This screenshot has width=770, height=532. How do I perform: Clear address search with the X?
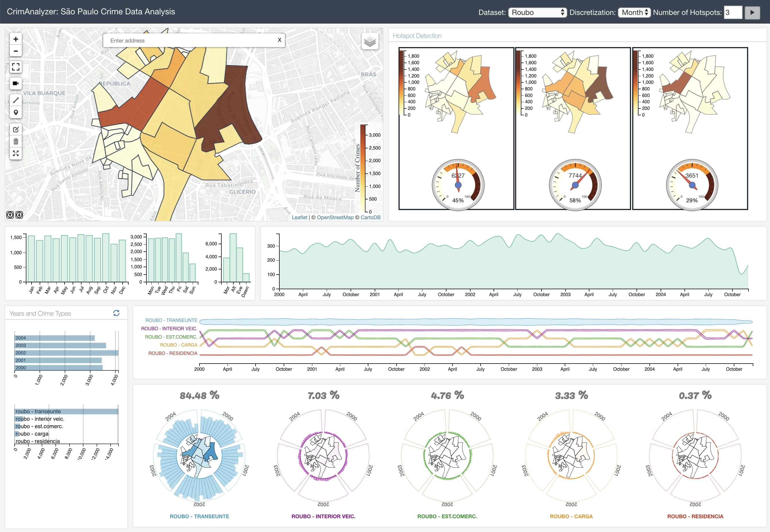(x=279, y=40)
